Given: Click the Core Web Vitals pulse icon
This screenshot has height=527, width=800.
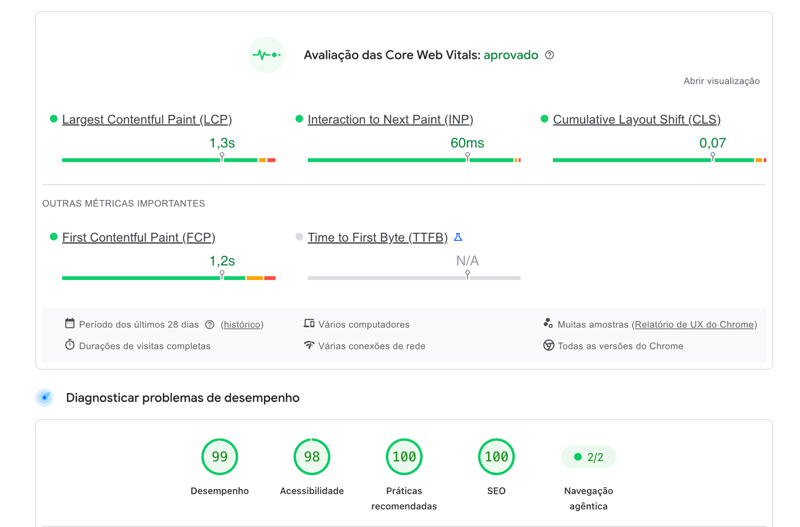Looking at the screenshot, I should (x=266, y=55).
